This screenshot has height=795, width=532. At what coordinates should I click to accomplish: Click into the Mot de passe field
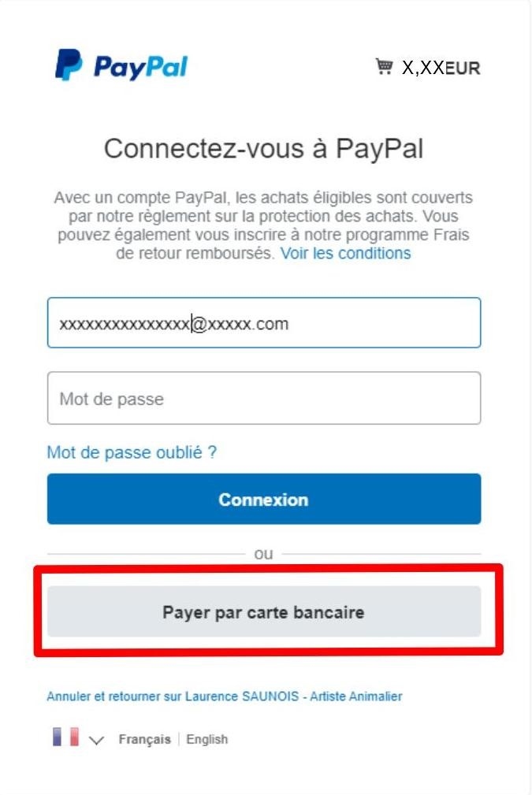click(x=264, y=398)
